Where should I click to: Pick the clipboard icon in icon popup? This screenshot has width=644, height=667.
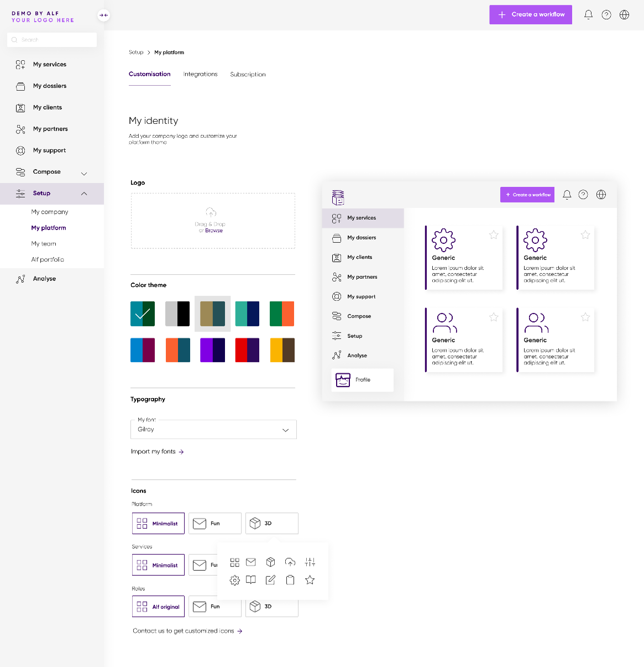[290, 580]
